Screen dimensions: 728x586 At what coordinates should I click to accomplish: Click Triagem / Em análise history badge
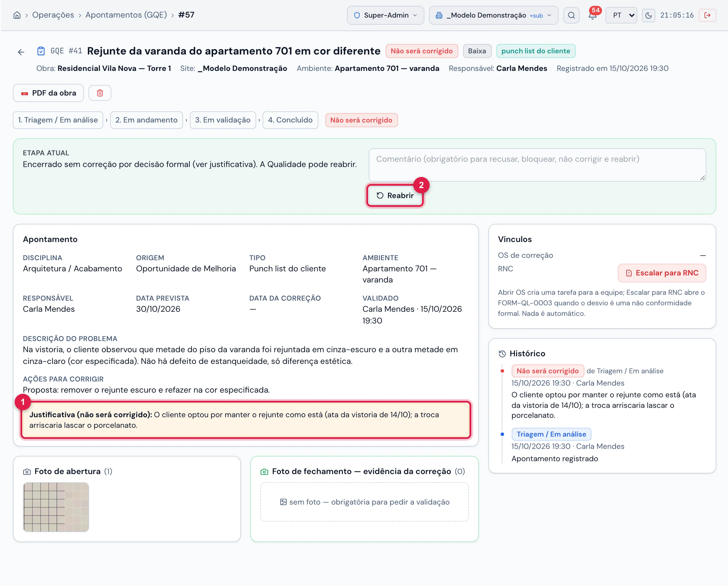pyautogui.click(x=551, y=434)
